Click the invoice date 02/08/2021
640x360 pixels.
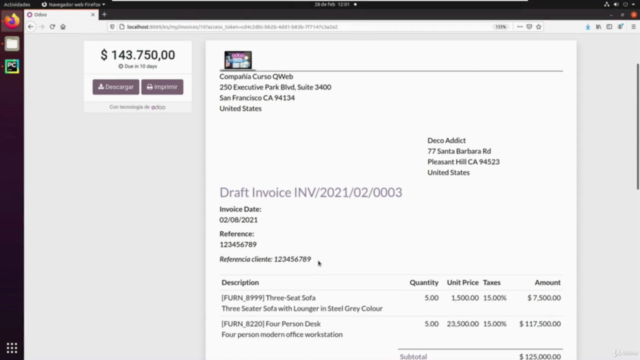238,220
